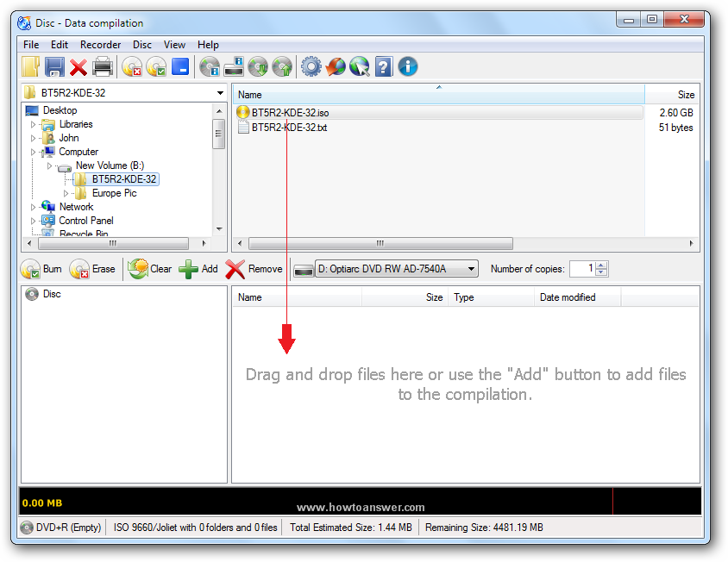728x562 pixels.
Task: Decrease number of copies with down arrow
Action: pyautogui.click(x=601, y=272)
